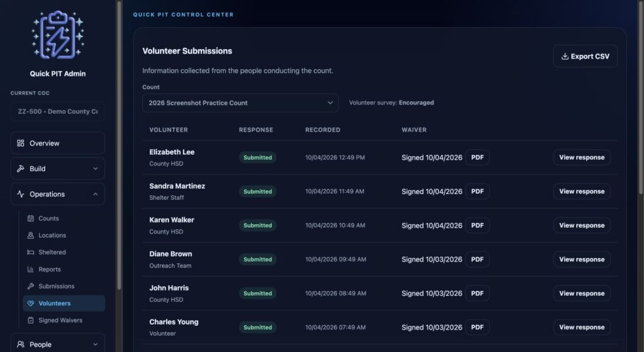Click the WAIVER column header
The image size is (644, 352).
[414, 130]
